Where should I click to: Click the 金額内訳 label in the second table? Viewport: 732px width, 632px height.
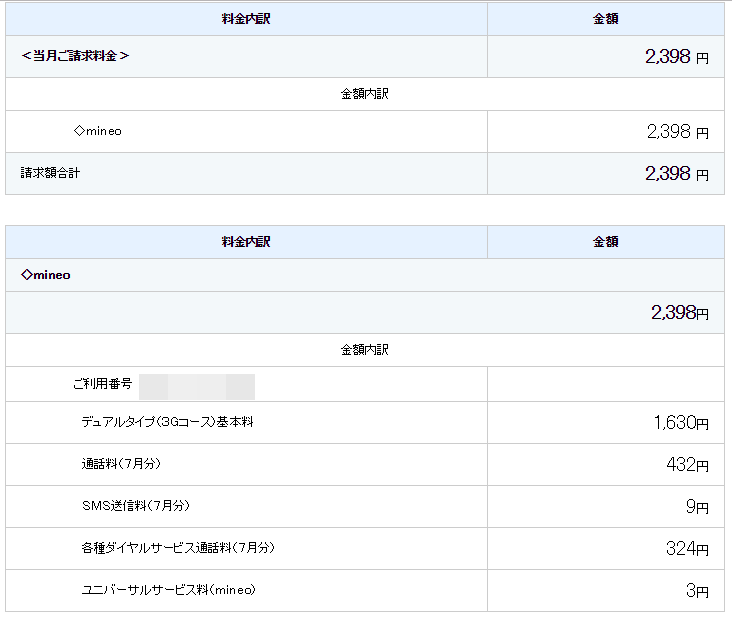coord(365,350)
